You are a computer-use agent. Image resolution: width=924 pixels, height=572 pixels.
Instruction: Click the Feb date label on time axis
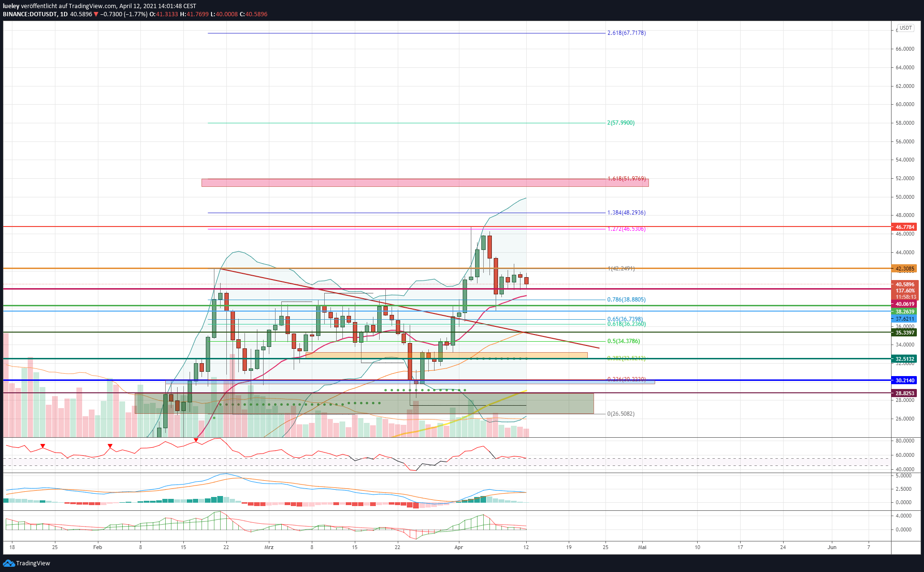pyautogui.click(x=97, y=547)
